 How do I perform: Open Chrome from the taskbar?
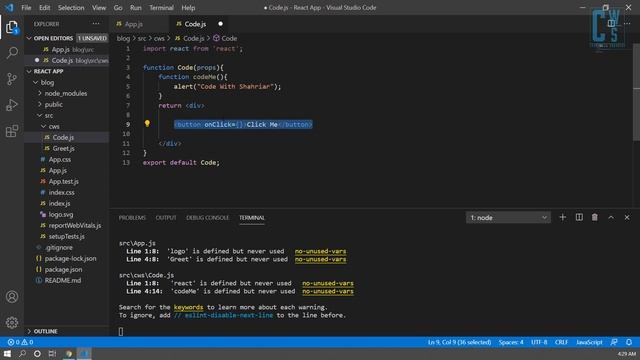(69, 353)
